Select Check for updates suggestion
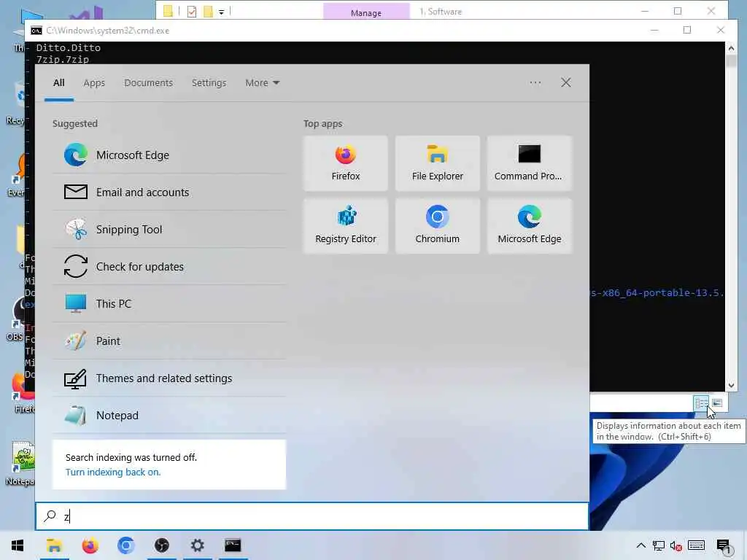The height and width of the screenshot is (560, 747). point(169,267)
